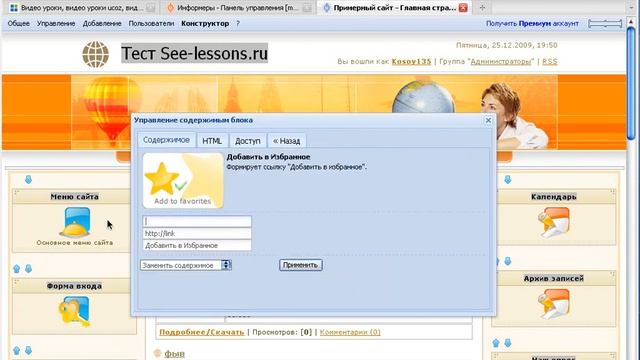640x360 pixels.
Task: Open the '?' help menu
Action: coord(238,24)
